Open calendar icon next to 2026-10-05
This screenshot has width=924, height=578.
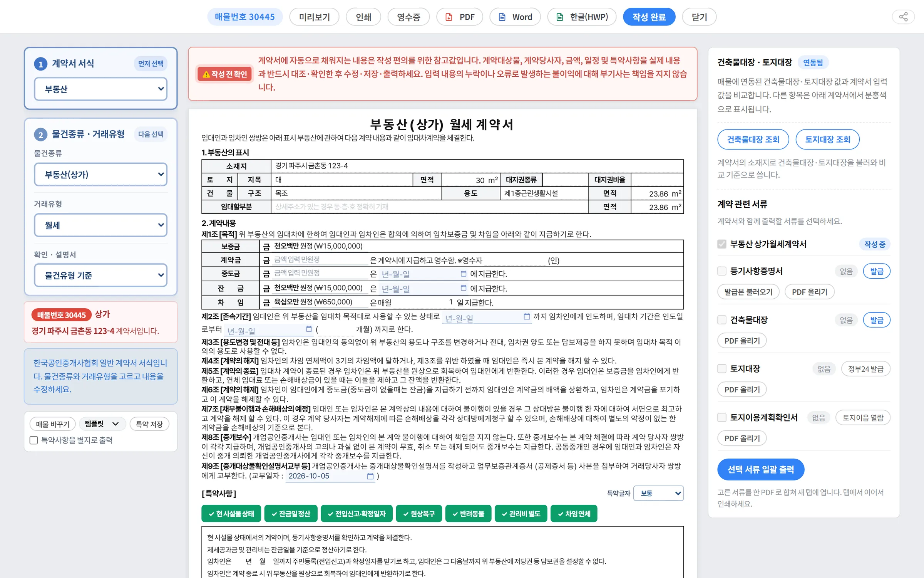click(370, 477)
